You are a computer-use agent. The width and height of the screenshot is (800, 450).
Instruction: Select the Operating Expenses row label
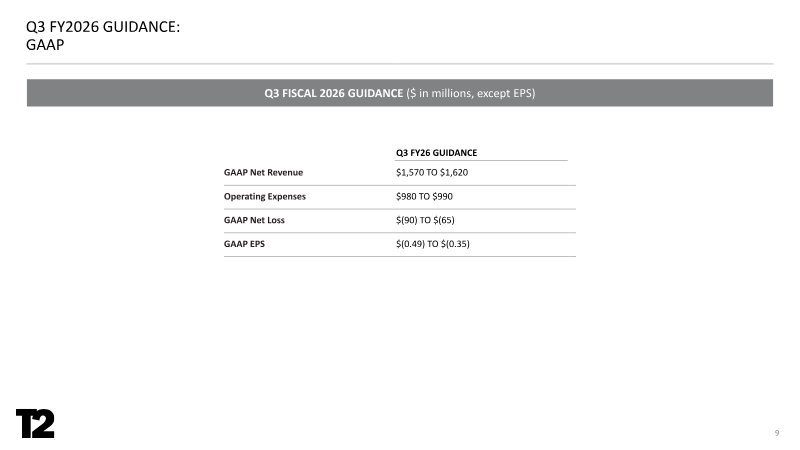pyautogui.click(x=265, y=196)
